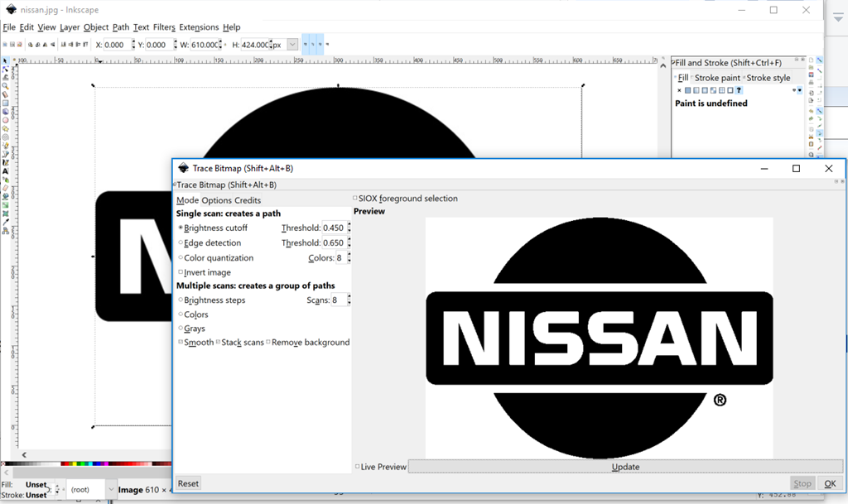This screenshot has height=504, width=848.
Task: Click the Flat color fill icon
Action: click(x=688, y=90)
